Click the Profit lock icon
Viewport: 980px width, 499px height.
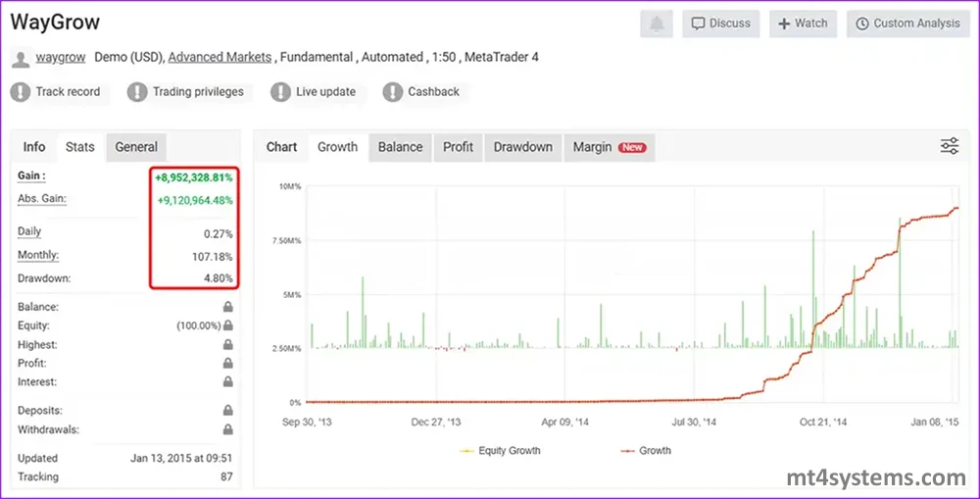click(228, 363)
